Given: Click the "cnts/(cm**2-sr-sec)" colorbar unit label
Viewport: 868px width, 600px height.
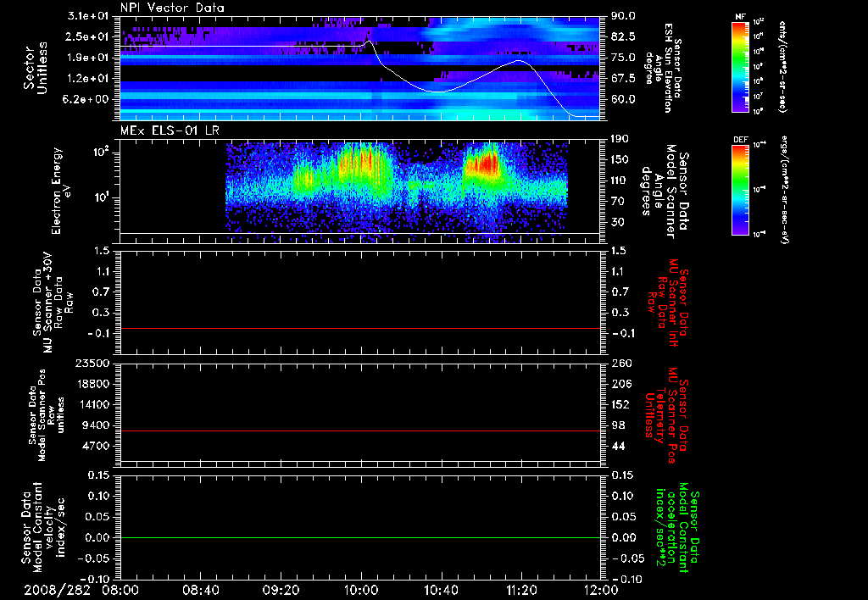Looking at the screenshot, I should [x=782, y=66].
